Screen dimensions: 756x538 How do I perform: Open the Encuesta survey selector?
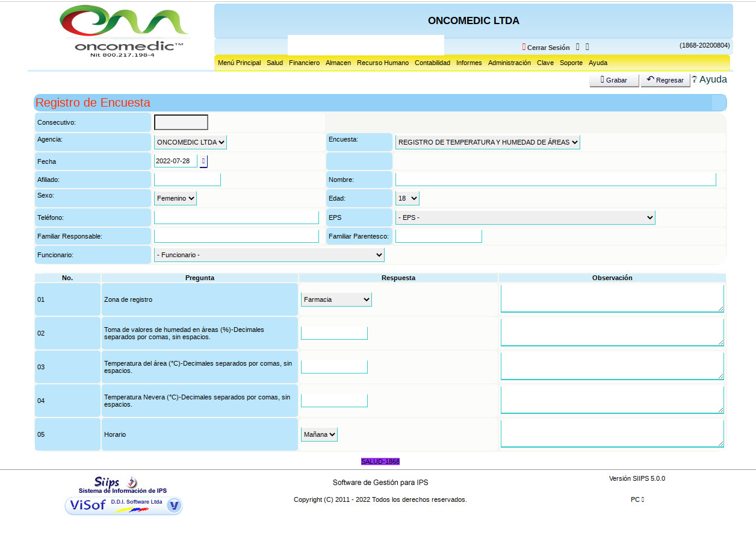(488, 142)
